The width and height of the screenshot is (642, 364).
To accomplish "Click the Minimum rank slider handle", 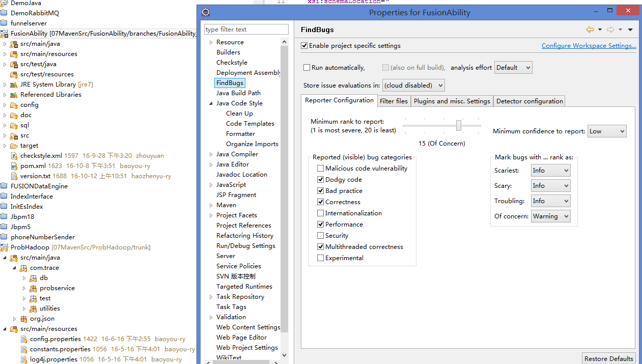I will tap(459, 125).
